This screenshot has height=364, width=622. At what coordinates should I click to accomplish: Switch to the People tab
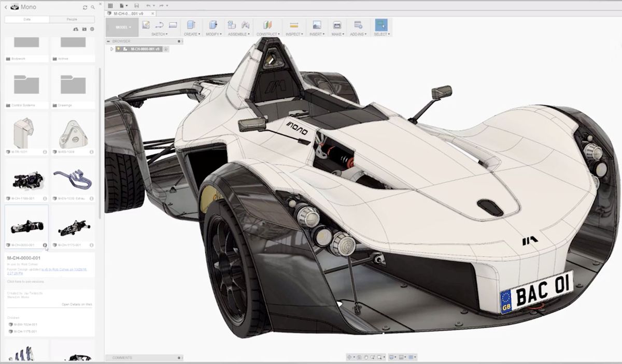tap(72, 19)
